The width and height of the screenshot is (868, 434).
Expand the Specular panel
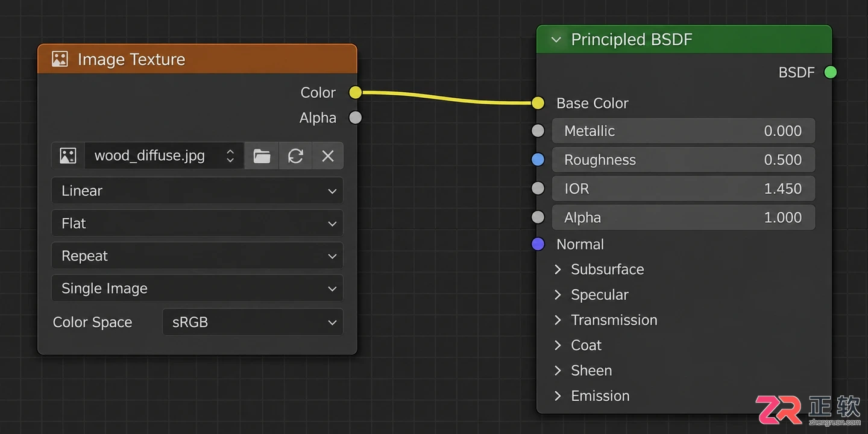click(x=558, y=295)
